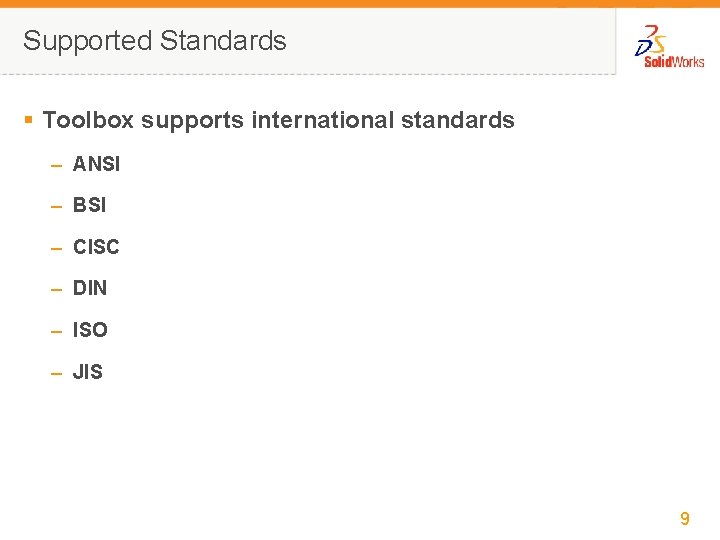Click the dash marker before BSI
The height and width of the screenshot is (540, 720).
pyautogui.click(x=57, y=206)
